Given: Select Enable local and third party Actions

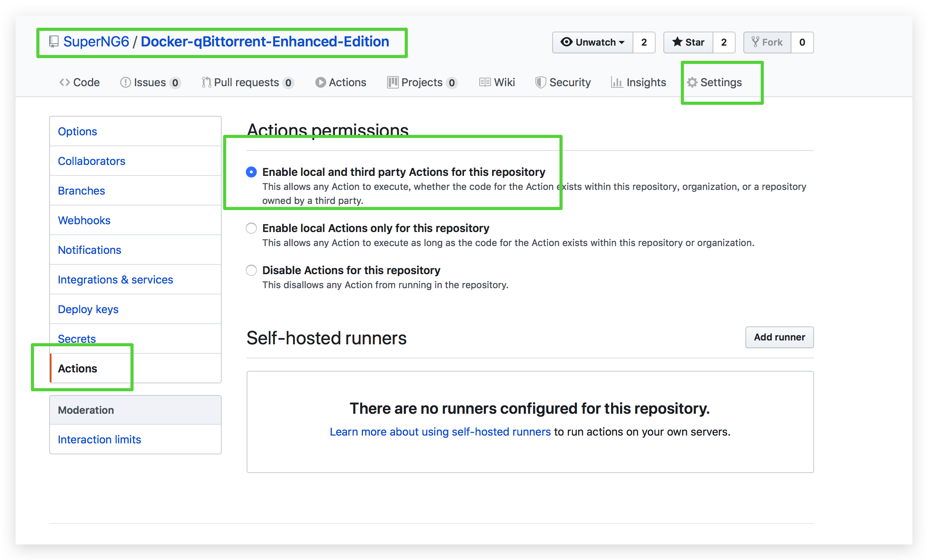Looking at the screenshot, I should 251,172.
